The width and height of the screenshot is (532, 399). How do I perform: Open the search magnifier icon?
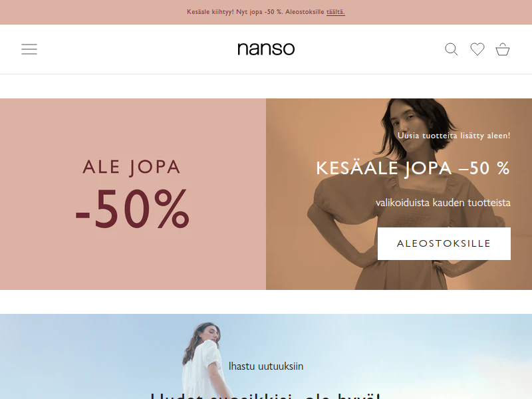click(x=452, y=49)
